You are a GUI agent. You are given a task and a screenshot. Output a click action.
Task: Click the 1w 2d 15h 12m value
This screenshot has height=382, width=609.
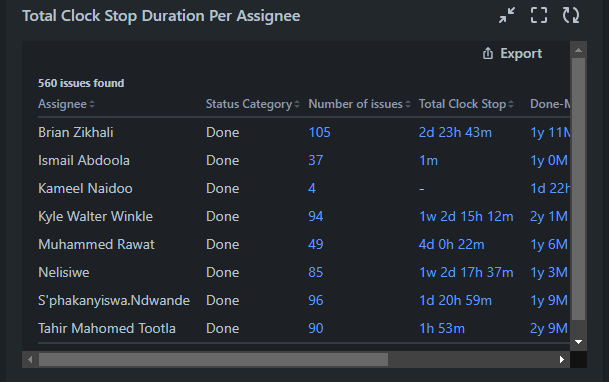pyautogui.click(x=466, y=216)
